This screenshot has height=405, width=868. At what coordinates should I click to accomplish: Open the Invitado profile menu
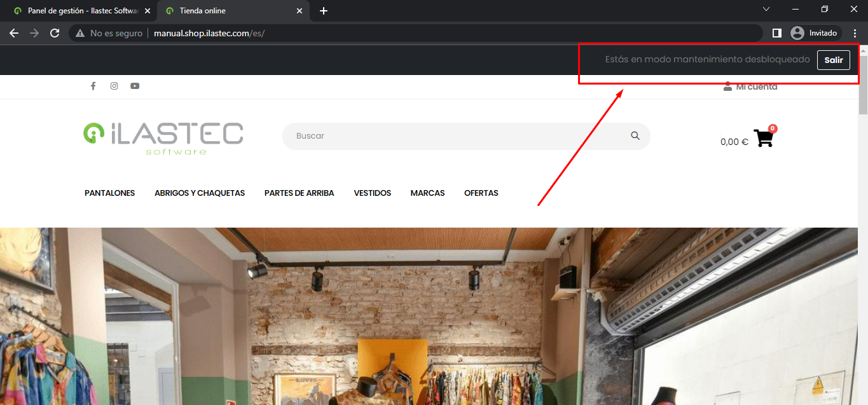pyautogui.click(x=815, y=33)
